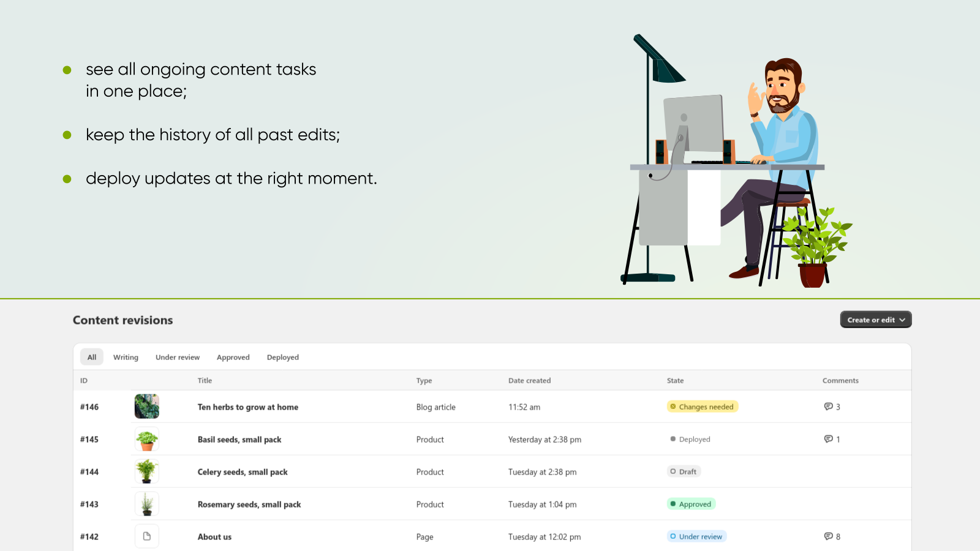Activate the All revisions filter
Screen dimensions: 980x551
(x=91, y=357)
